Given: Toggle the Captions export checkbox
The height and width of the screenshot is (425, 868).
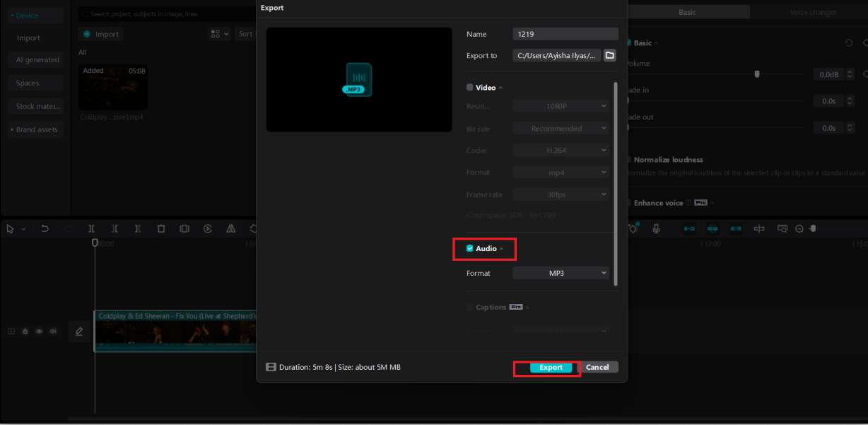Looking at the screenshot, I should pyautogui.click(x=470, y=307).
